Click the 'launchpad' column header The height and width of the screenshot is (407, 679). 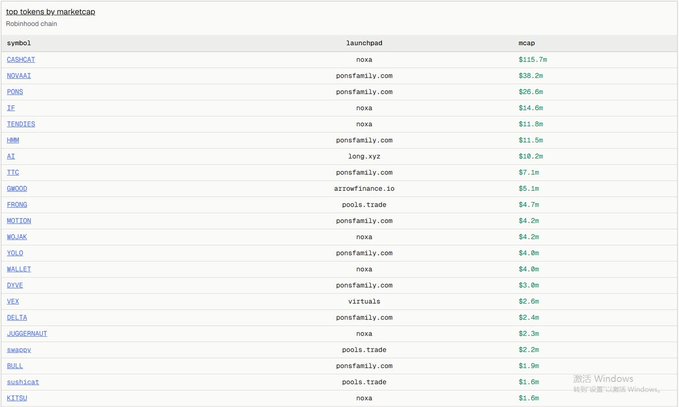coord(364,43)
